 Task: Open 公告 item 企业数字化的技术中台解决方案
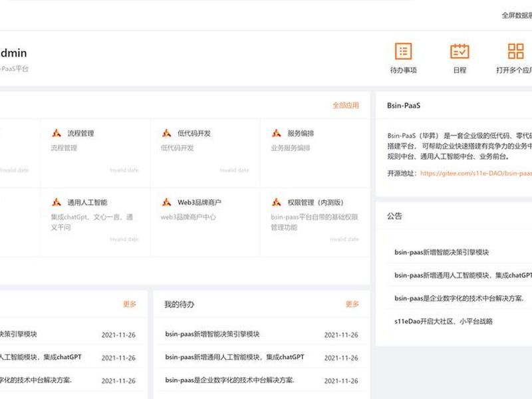(459, 298)
